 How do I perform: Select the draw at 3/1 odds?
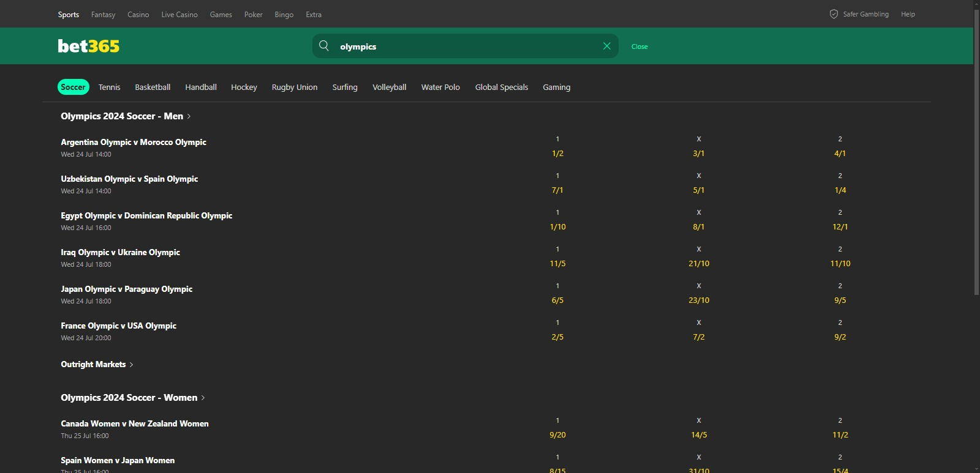coord(699,154)
